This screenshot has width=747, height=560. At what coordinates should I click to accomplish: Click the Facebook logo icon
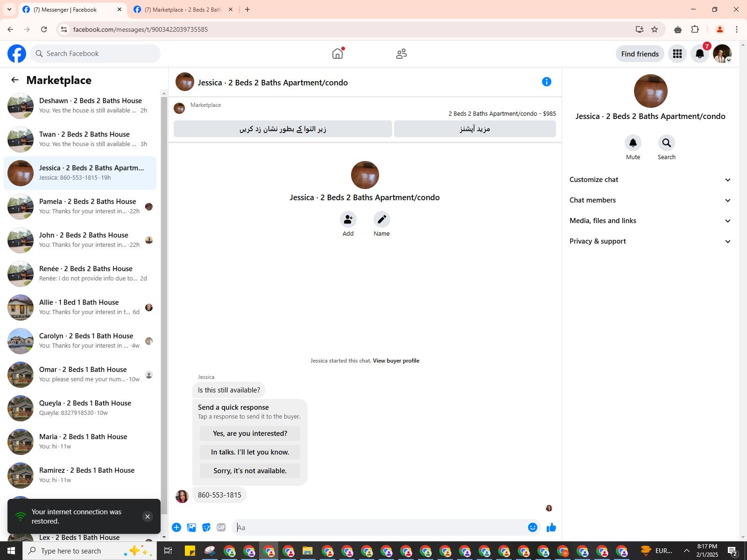[x=17, y=54]
